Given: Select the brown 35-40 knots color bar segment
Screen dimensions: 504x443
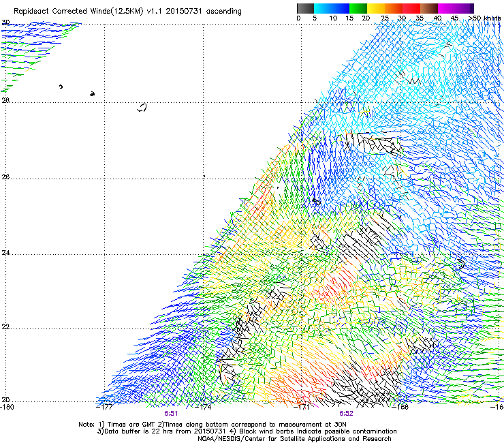Looking at the screenshot, I should (429, 8).
